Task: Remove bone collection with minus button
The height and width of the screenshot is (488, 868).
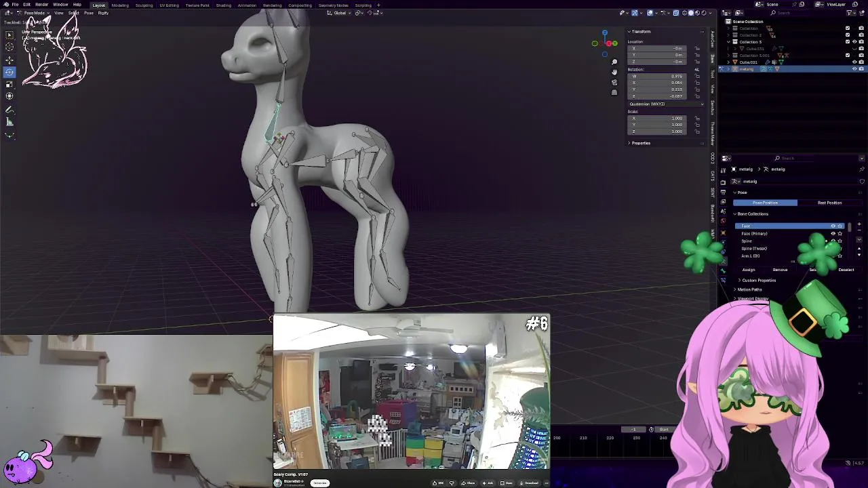Action: [859, 232]
